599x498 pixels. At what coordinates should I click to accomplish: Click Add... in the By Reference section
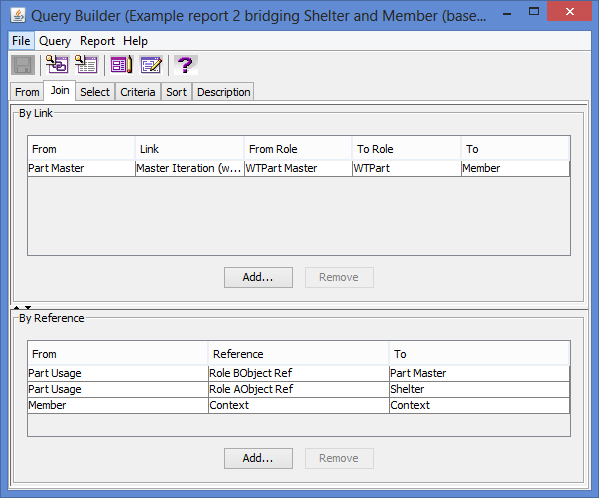coord(258,458)
